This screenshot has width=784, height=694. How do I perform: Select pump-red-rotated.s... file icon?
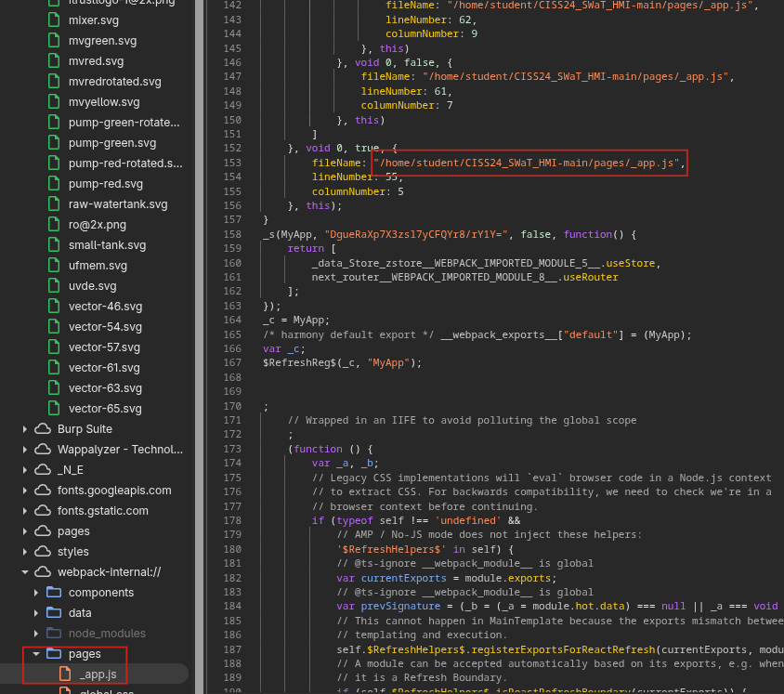54,163
